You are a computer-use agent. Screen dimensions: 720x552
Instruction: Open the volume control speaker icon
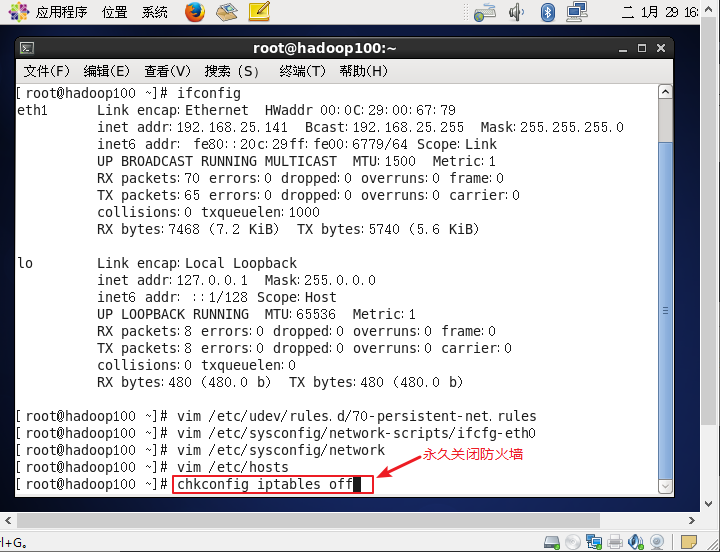517,12
